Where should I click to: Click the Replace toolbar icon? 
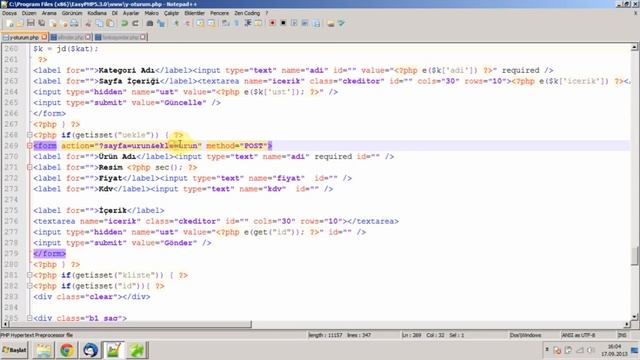click(x=161, y=23)
